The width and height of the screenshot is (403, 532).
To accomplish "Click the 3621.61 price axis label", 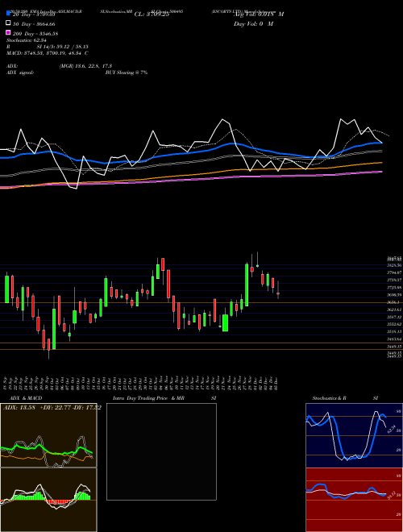I will 394,310.
